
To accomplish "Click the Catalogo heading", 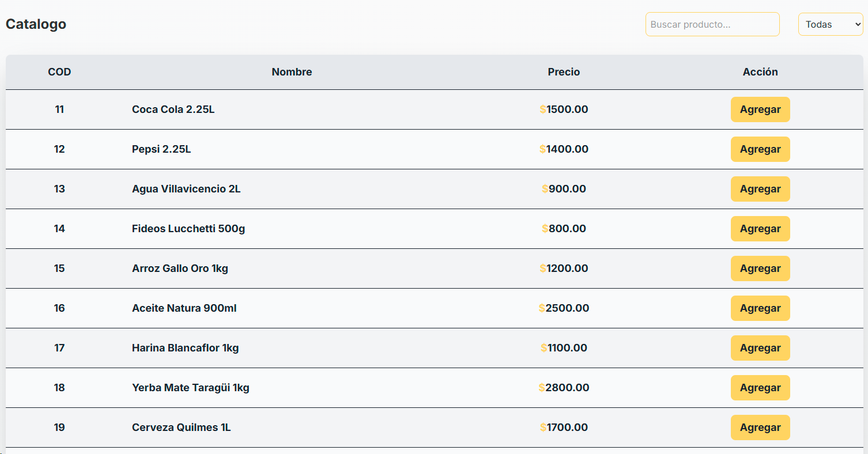I will pos(36,24).
